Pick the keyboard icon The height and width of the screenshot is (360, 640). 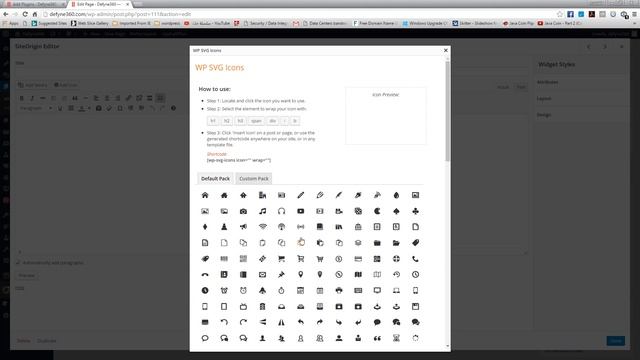[x=358, y=291]
